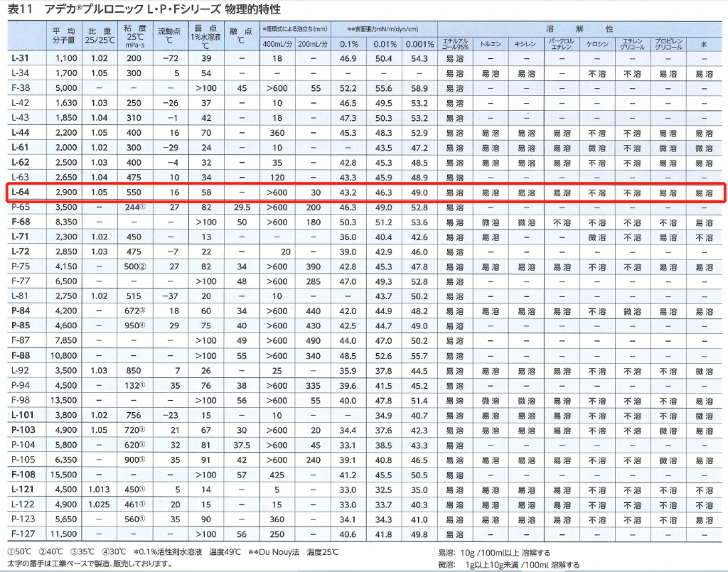Image resolution: width=728 pixels, height=572 pixels.
Task: Click the F-108 row label
Action: click(21, 474)
